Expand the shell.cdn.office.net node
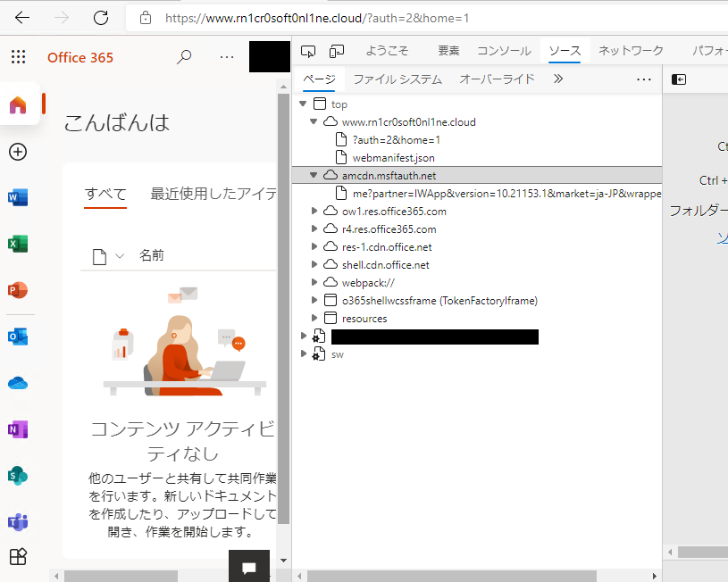 [314, 264]
